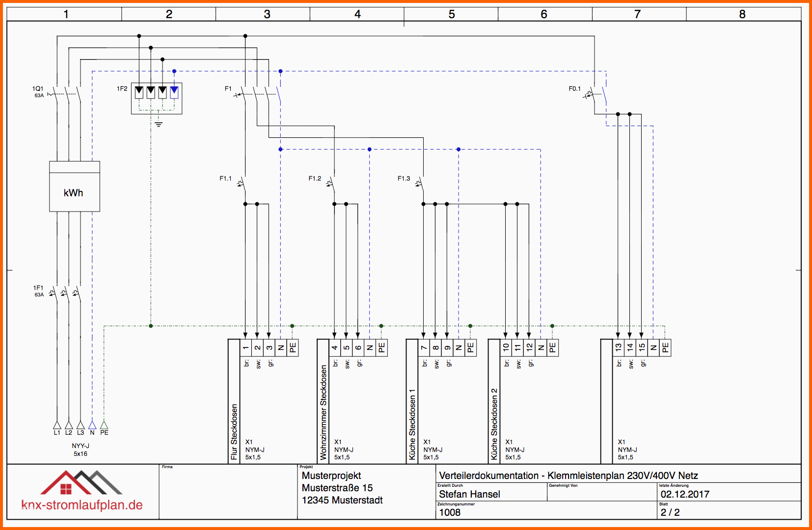Select column header 8

(742, 14)
